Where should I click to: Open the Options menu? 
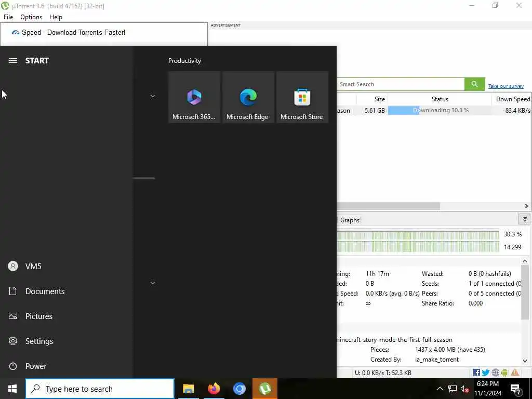pyautogui.click(x=31, y=17)
